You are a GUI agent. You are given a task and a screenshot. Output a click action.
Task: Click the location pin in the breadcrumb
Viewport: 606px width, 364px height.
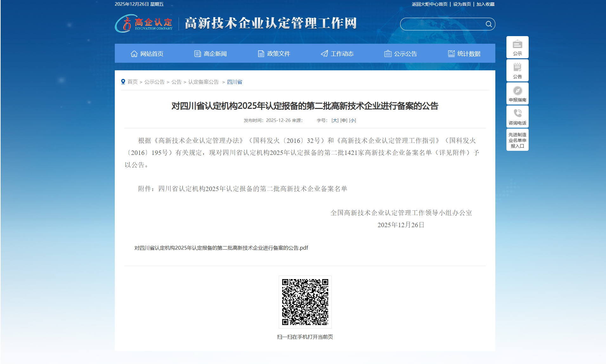coord(123,81)
